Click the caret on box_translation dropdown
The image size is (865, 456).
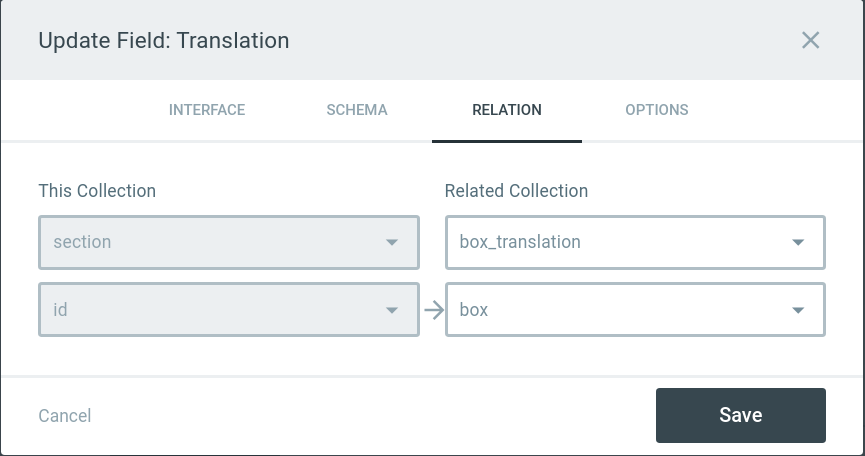pos(798,243)
